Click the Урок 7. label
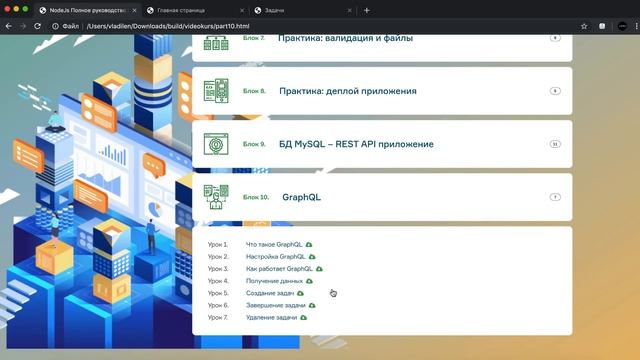 tap(218, 318)
